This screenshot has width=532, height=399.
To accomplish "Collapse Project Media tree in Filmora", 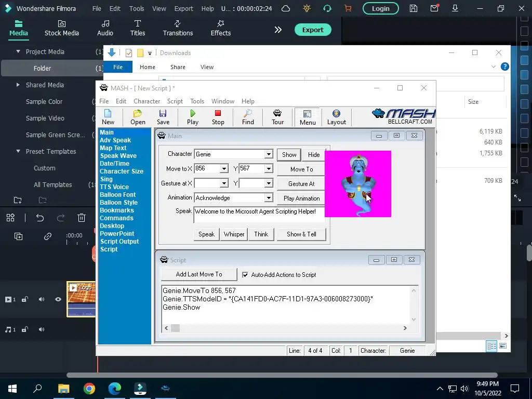I will coord(18,51).
